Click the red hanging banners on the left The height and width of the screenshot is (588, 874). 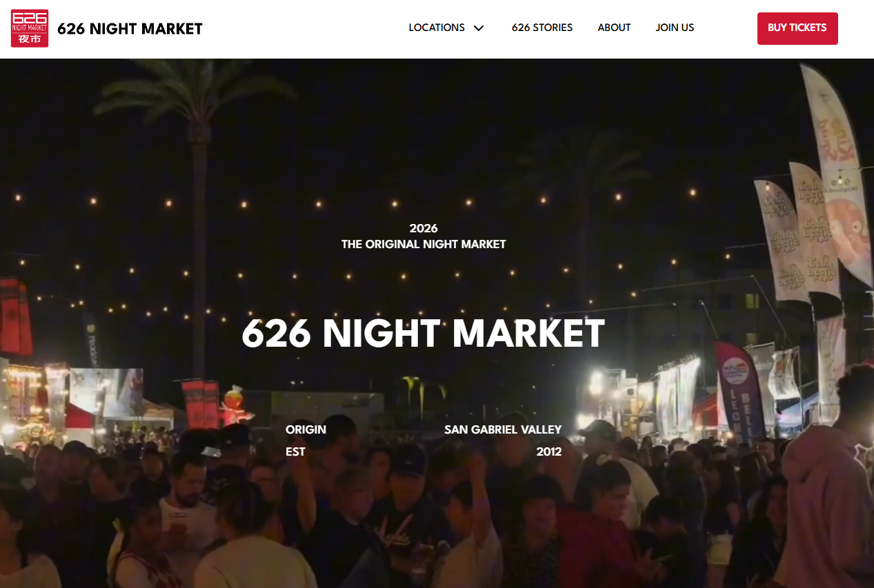click(x=15, y=317)
